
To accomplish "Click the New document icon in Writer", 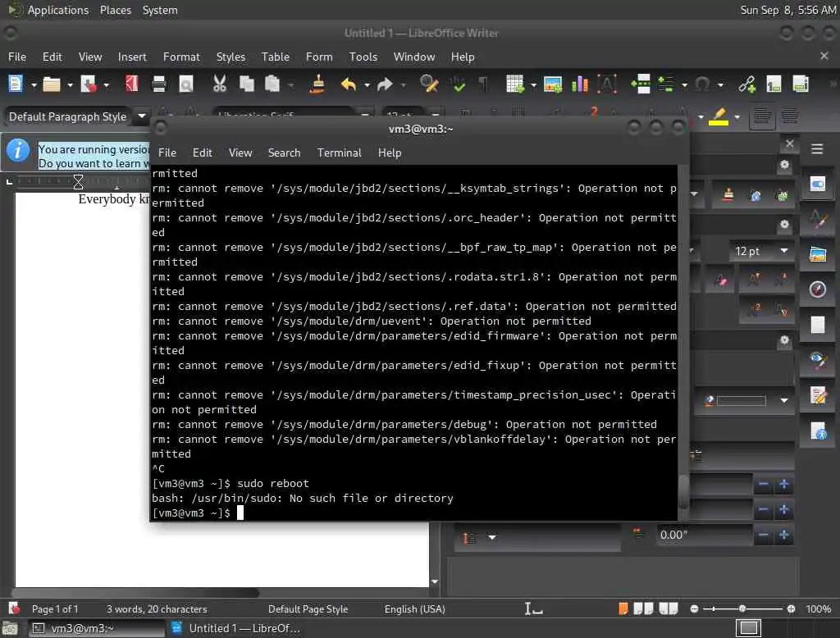I will [x=16, y=84].
